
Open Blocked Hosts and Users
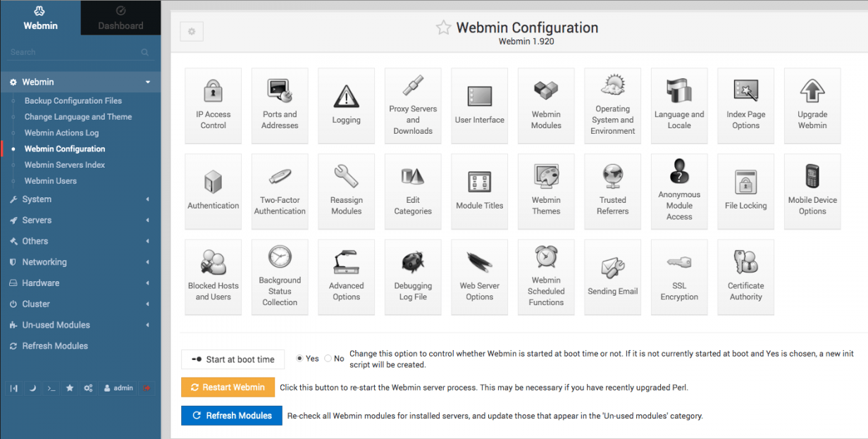[x=213, y=277]
